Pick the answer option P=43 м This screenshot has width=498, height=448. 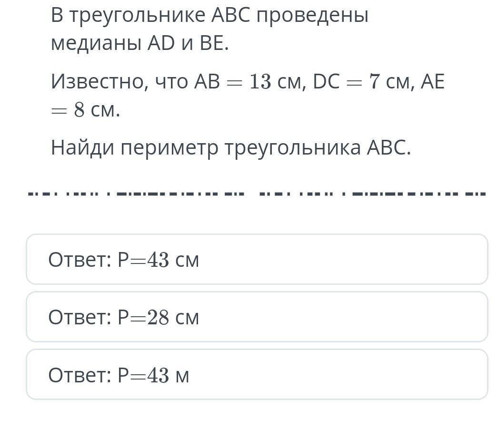pyautogui.click(x=257, y=375)
